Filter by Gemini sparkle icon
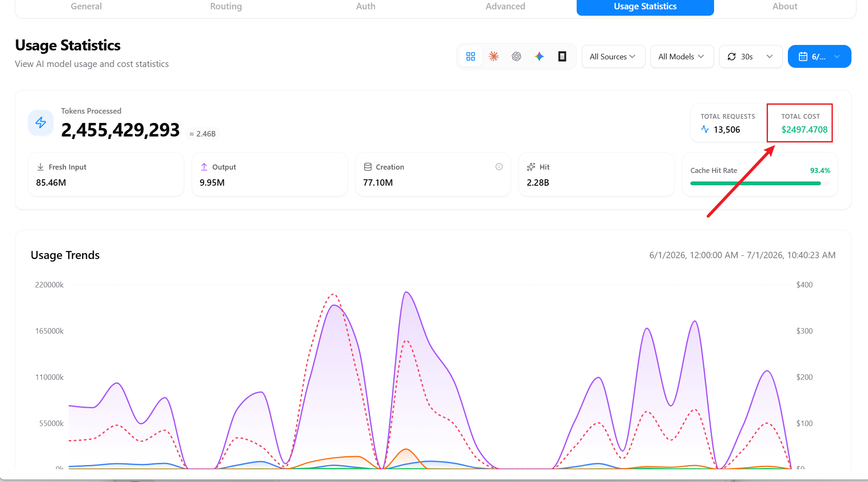 tap(539, 56)
